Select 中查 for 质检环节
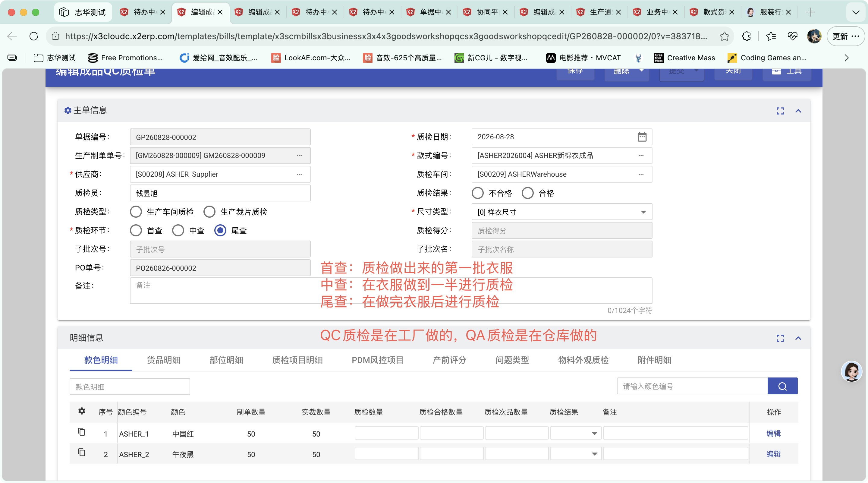Viewport: 868px width, 483px height. (178, 231)
